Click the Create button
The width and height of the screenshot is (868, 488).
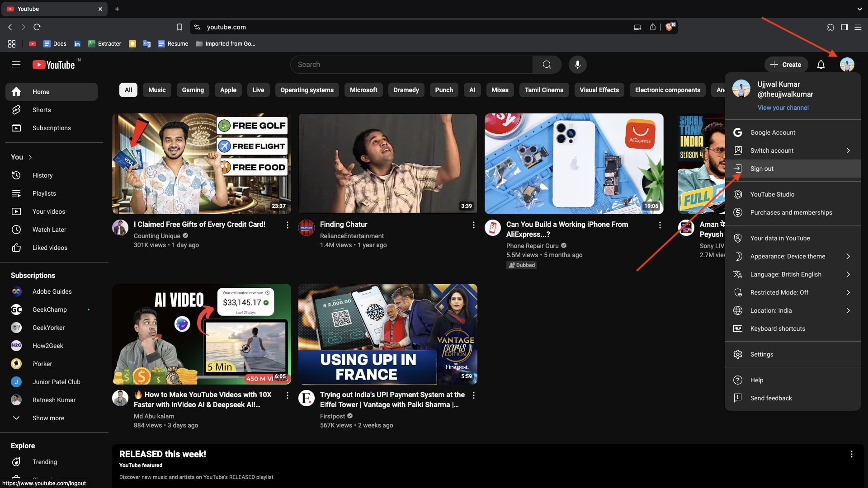[786, 65]
